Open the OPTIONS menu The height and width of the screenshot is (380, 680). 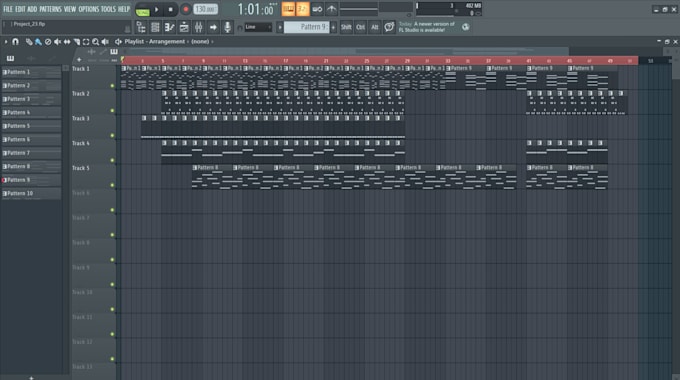click(x=88, y=9)
